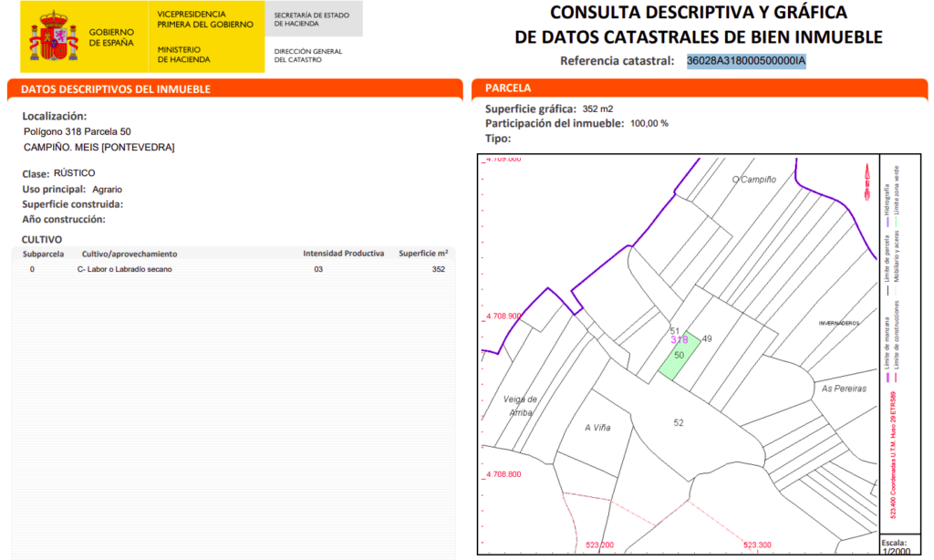This screenshot has height=560, width=934.
Task: Select the highlighted reference 36028A318000500000IA
Action: click(x=746, y=61)
